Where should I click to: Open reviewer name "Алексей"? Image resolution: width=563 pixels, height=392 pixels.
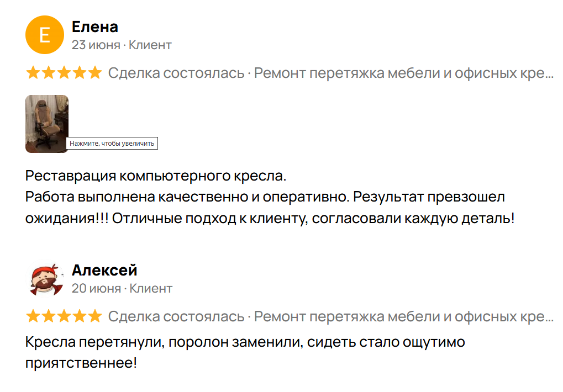pyautogui.click(x=104, y=271)
